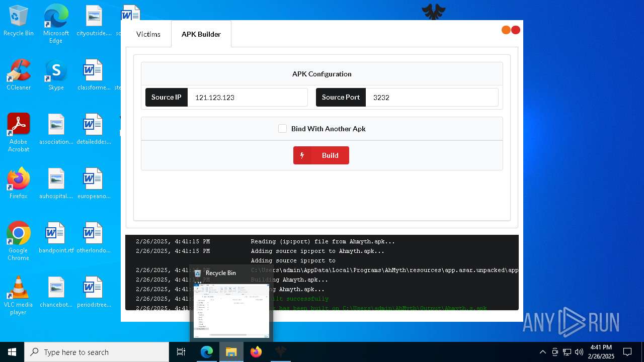644x362 pixels.
Task: Open Google Chrome desktop shortcut
Action: pos(19,241)
